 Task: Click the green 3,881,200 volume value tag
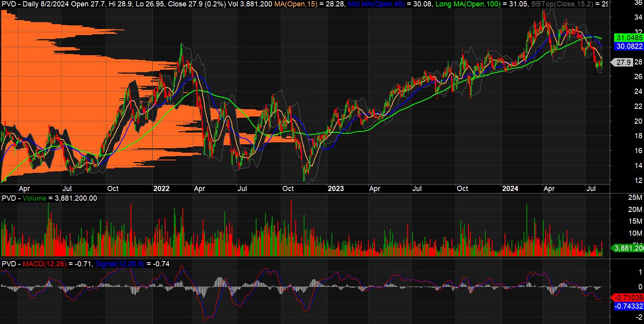628,248
